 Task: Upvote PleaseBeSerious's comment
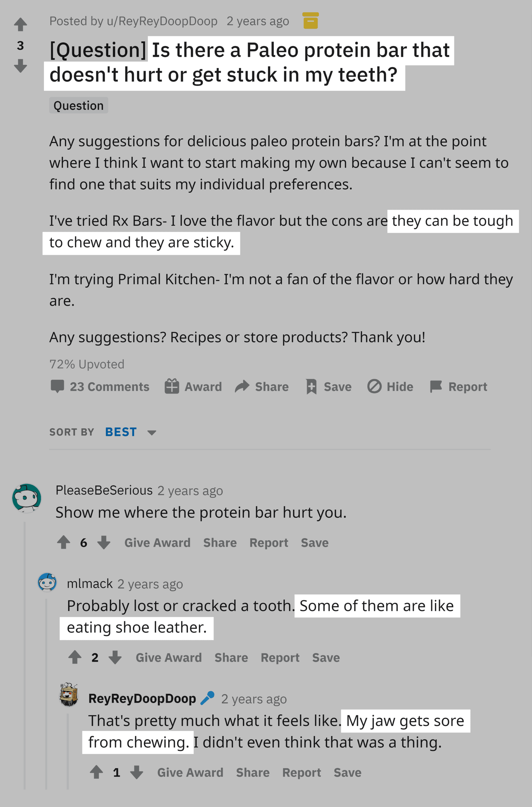point(64,542)
